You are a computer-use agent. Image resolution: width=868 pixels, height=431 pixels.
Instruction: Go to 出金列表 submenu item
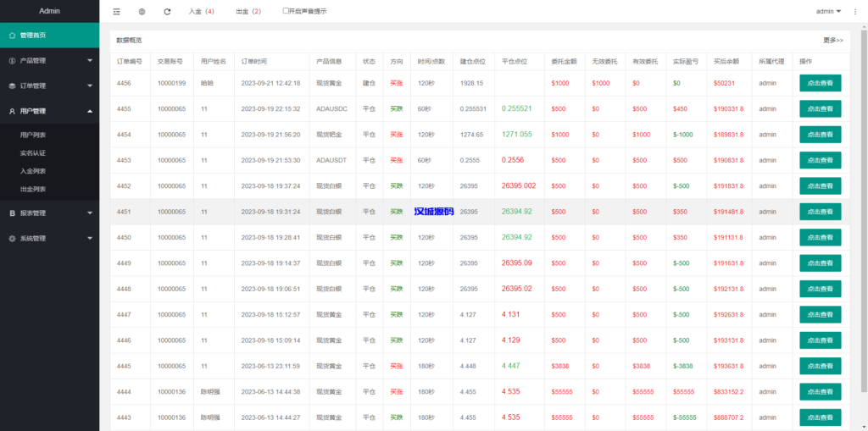[x=33, y=189]
